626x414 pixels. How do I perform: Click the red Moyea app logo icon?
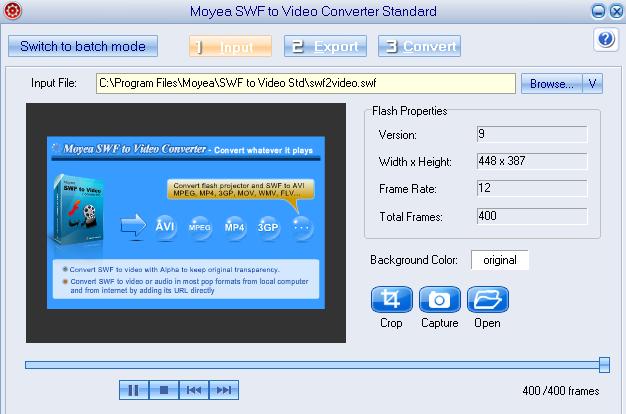pos(12,10)
